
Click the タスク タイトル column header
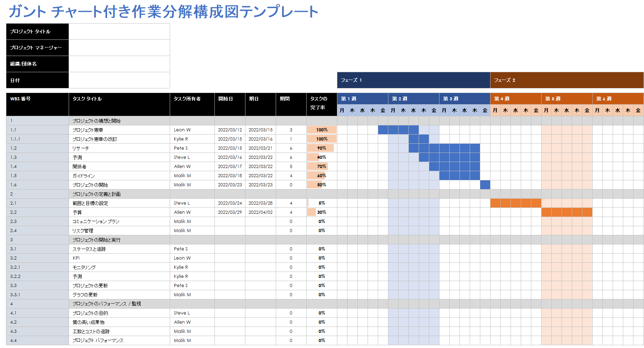pyautogui.click(x=119, y=104)
